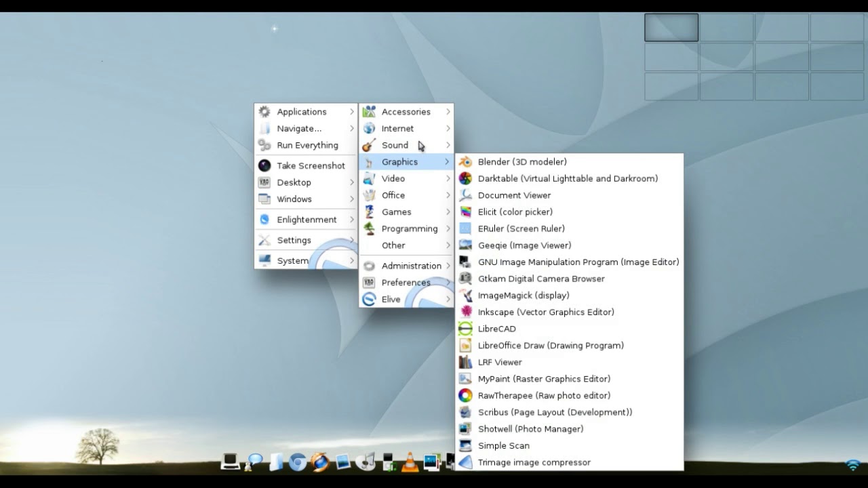Click the terminal computer icon in dock
868x488 pixels.
pos(231,462)
